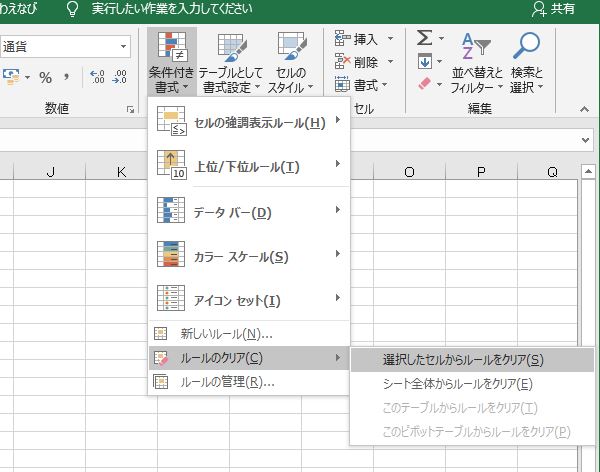600x472 pixels.
Task: Select column J header
Action: point(50,171)
